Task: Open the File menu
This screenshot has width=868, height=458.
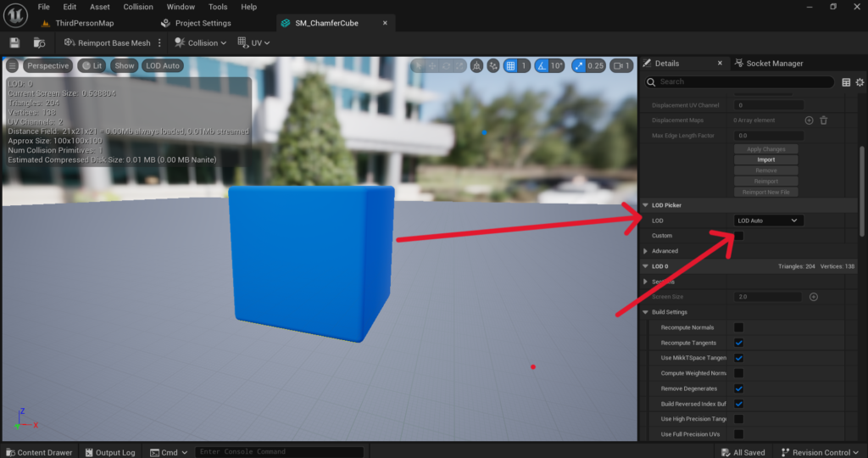Action: tap(44, 7)
